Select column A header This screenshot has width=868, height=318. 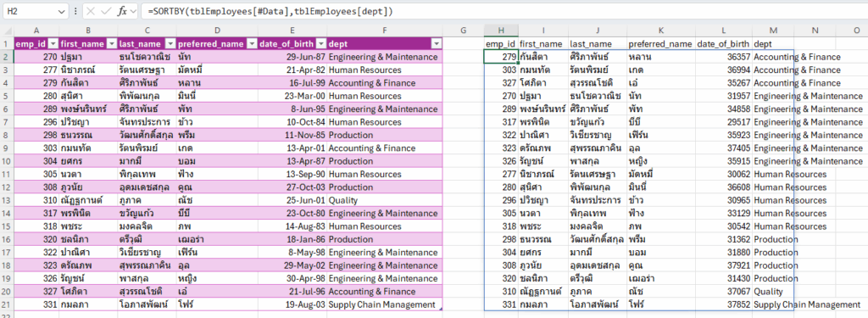click(x=36, y=31)
